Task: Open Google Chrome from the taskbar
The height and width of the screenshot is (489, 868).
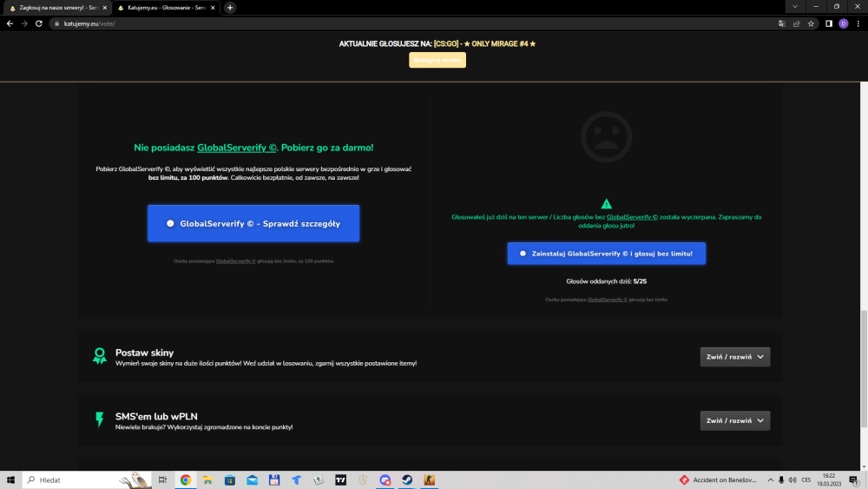Action: pyautogui.click(x=186, y=480)
